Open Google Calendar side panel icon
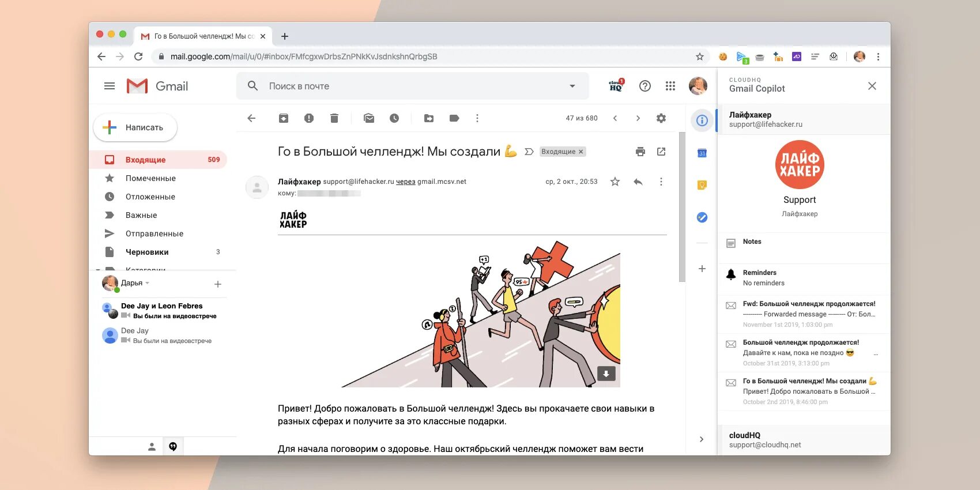 coord(702,153)
